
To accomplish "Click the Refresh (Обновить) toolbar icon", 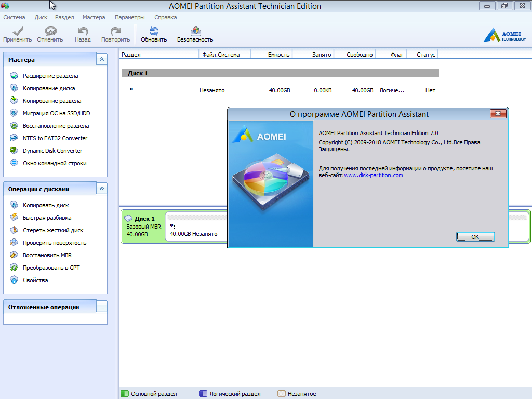I will click(x=154, y=31).
